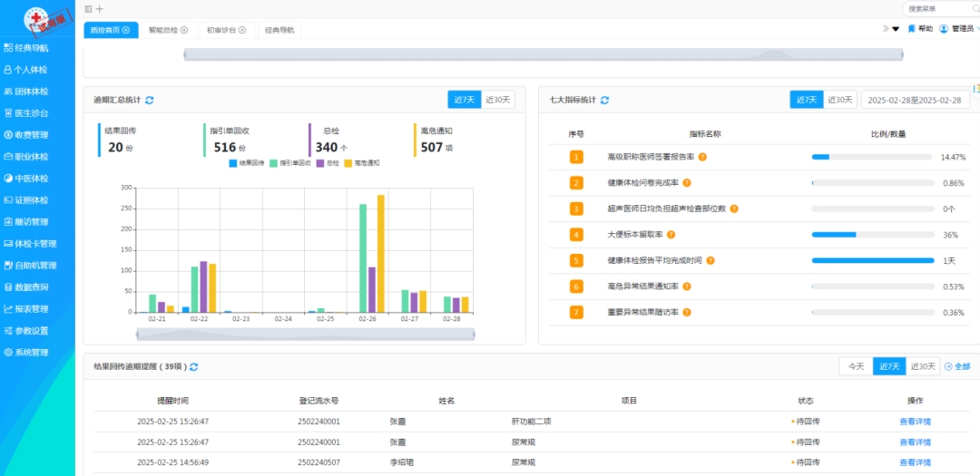Click help icon beside 超声医师日均负担超声检查部位数

[734, 209]
